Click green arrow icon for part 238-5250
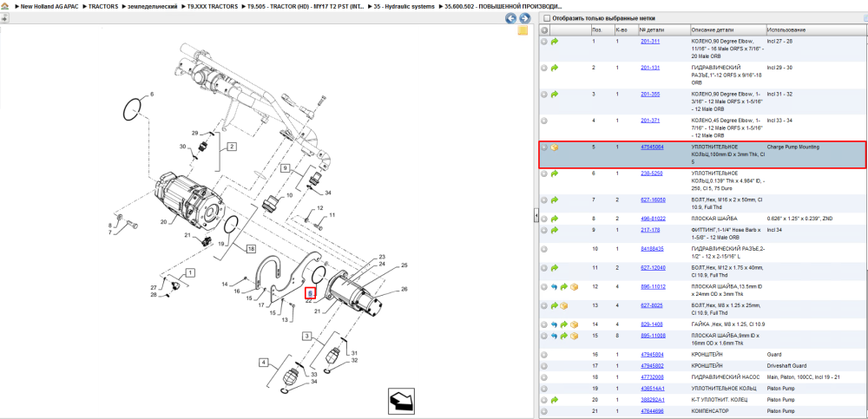The width and height of the screenshot is (868, 419). [x=554, y=173]
